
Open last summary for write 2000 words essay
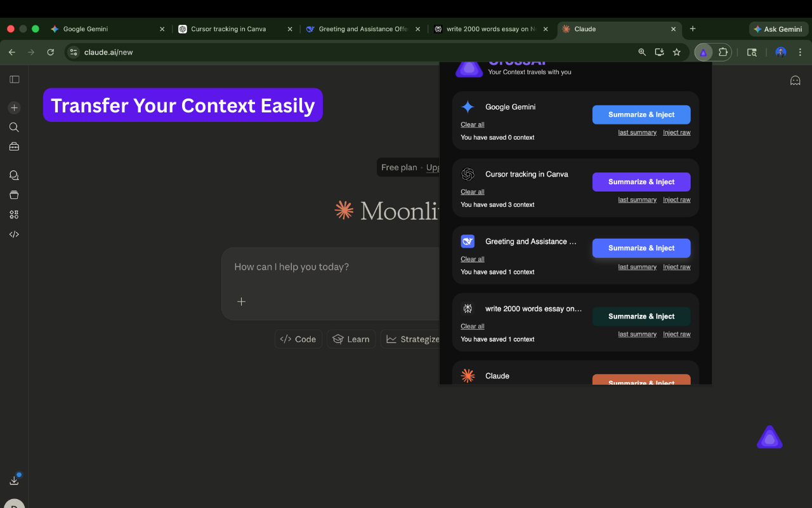(x=638, y=335)
